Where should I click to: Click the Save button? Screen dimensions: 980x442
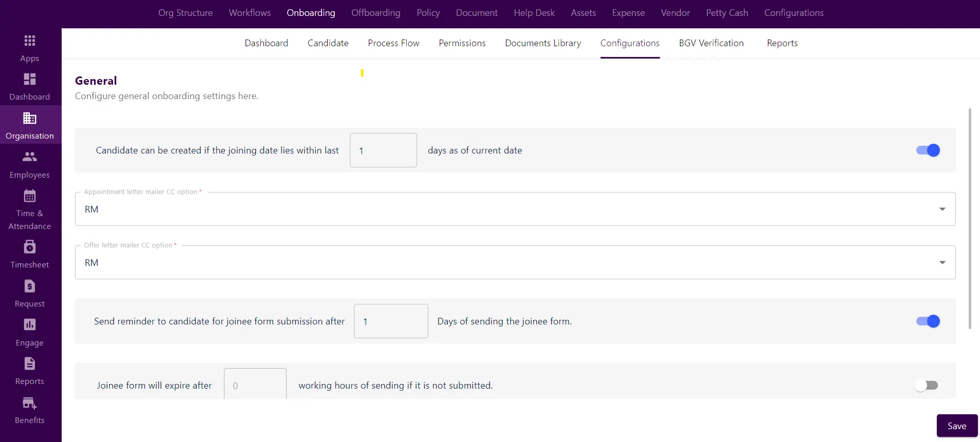click(x=957, y=426)
